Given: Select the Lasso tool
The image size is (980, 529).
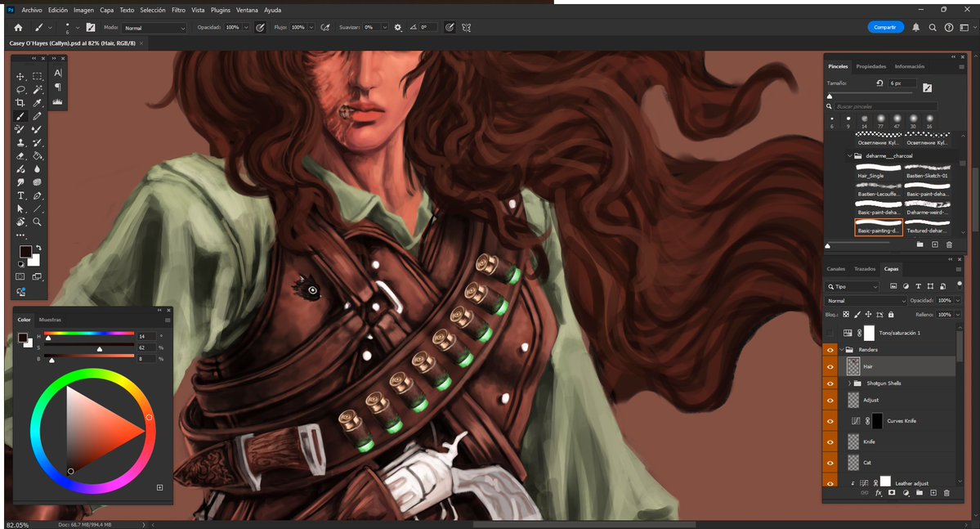Looking at the screenshot, I should click(x=20, y=89).
